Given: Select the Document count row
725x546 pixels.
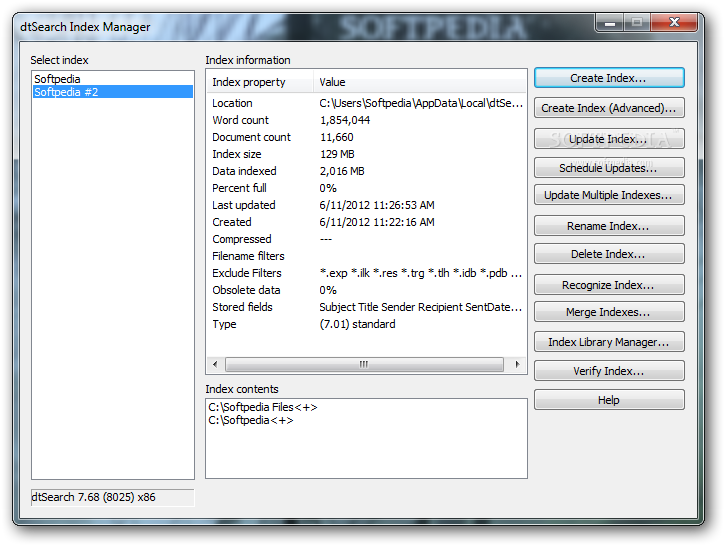Looking at the screenshot, I should tap(367, 137).
